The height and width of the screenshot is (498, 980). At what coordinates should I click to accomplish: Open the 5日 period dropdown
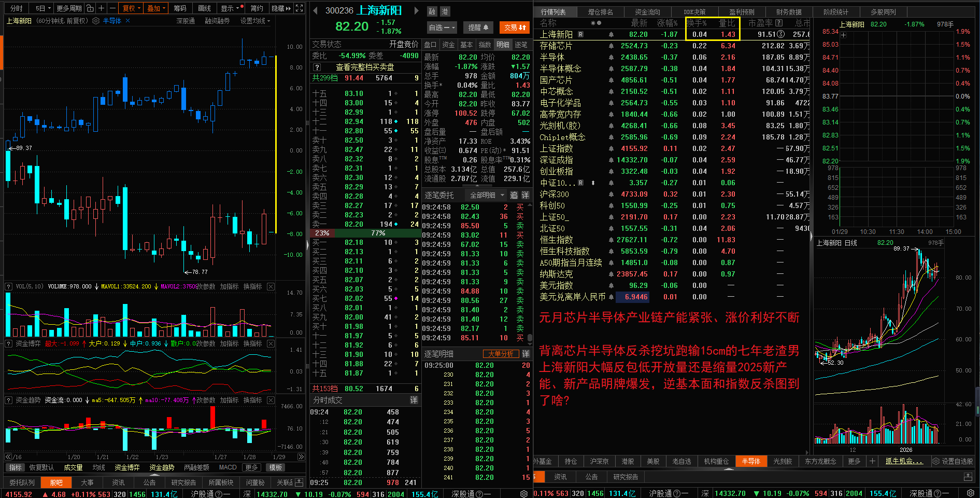click(x=44, y=8)
